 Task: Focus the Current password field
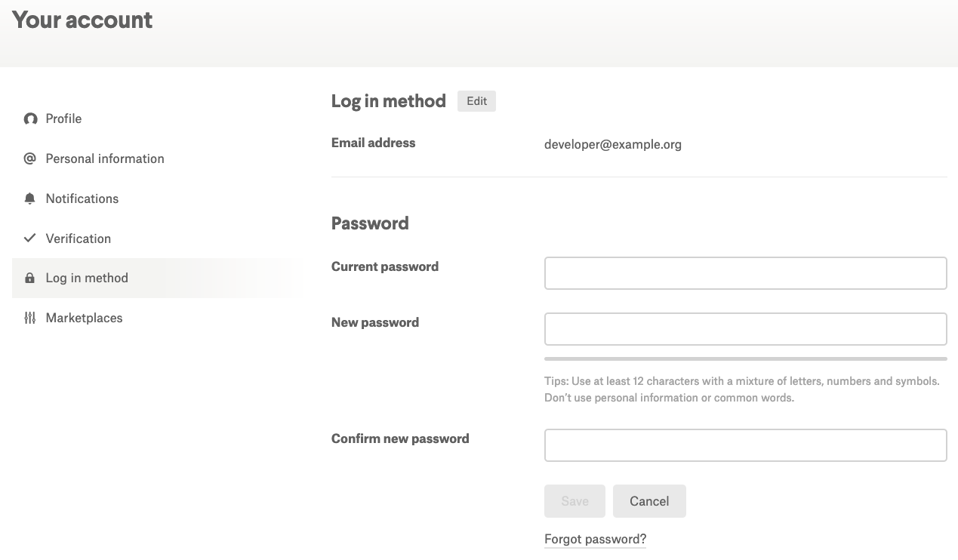click(745, 273)
